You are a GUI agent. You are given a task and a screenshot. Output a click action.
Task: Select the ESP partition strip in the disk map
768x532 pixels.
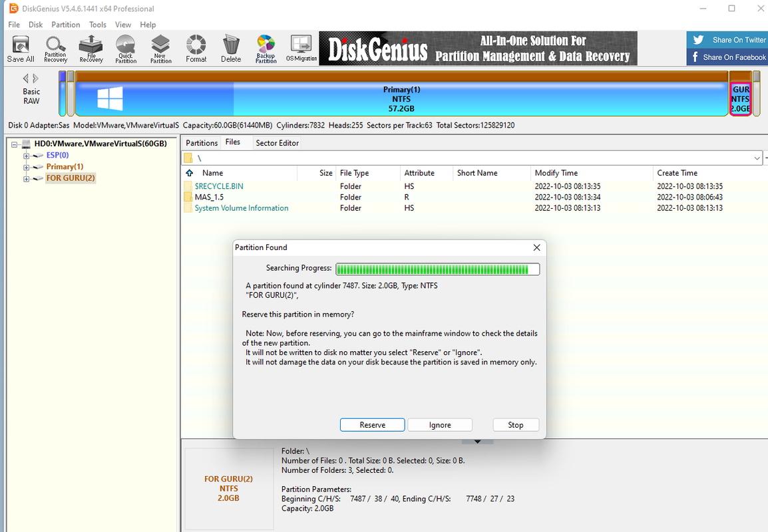click(x=62, y=94)
